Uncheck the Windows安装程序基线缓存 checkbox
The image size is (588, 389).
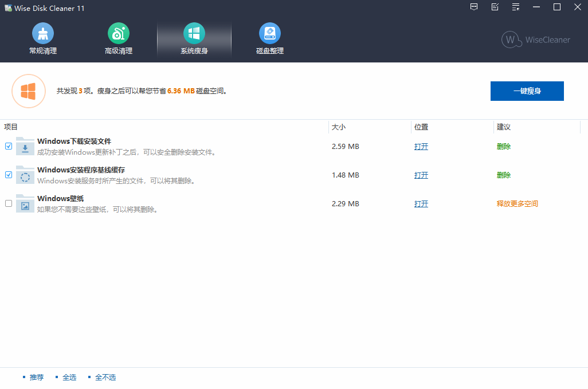point(9,175)
